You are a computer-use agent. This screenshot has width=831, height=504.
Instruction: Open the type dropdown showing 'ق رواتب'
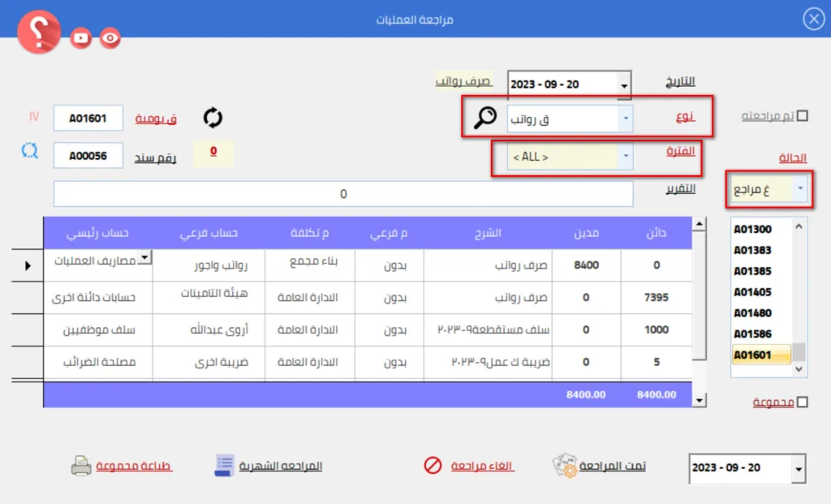point(625,118)
